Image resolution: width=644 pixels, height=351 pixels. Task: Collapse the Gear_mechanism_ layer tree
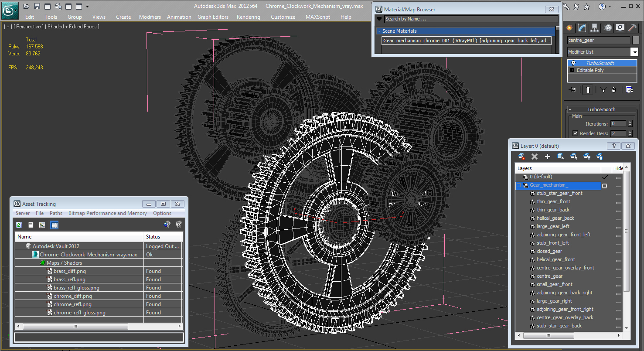[x=518, y=185]
